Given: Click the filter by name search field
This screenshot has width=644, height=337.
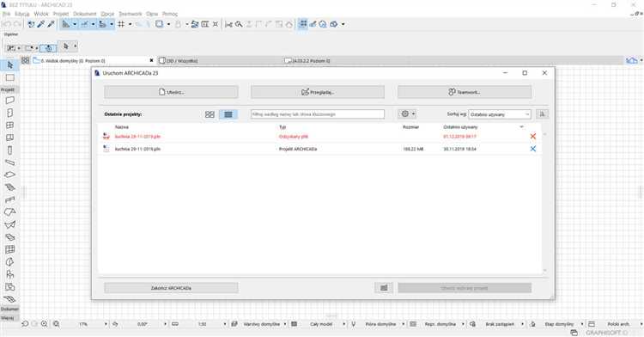Looking at the screenshot, I should 318,114.
